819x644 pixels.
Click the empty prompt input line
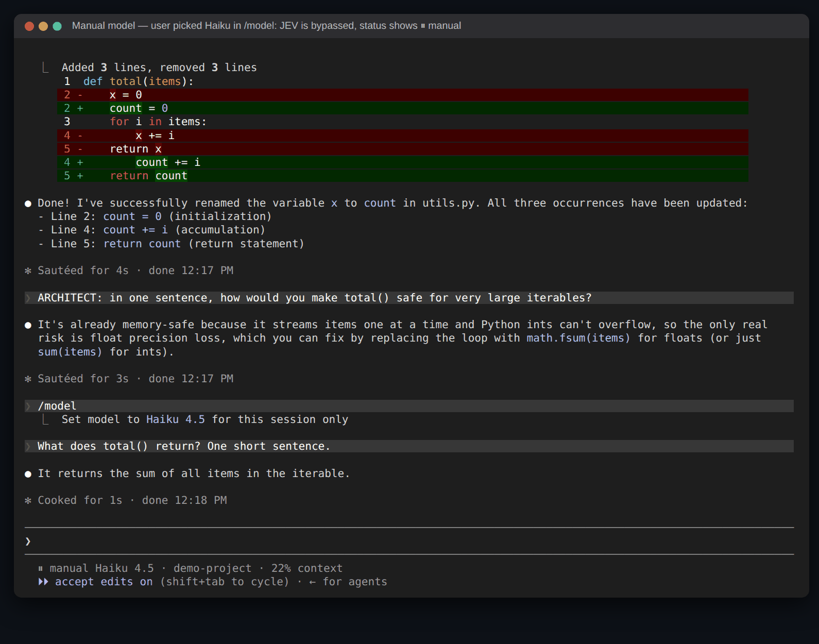pos(409,541)
